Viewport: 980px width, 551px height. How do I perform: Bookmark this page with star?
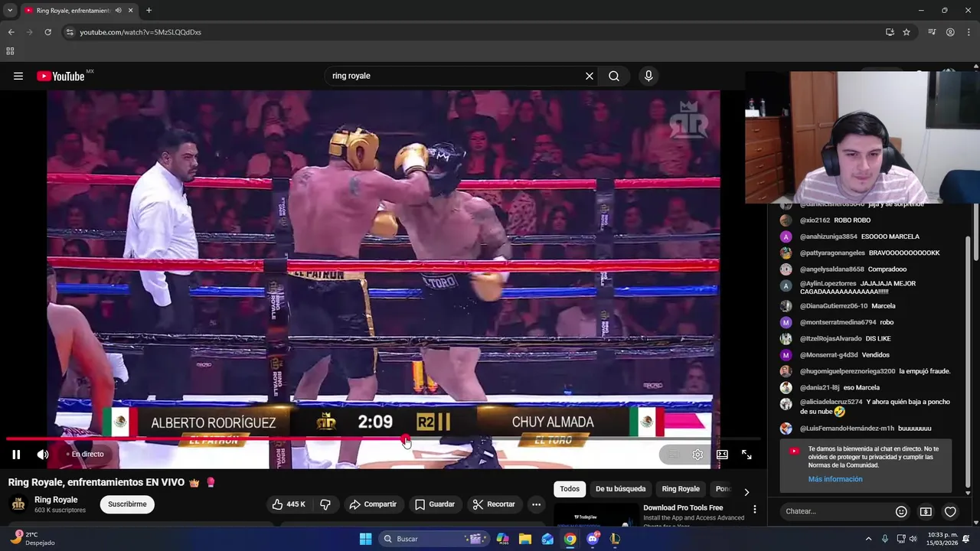(x=906, y=32)
